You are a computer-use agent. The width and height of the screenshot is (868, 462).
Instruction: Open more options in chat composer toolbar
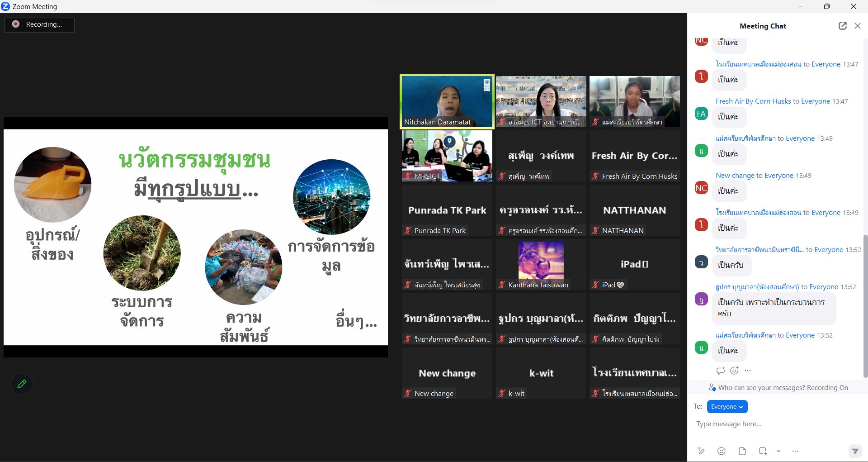point(795,451)
